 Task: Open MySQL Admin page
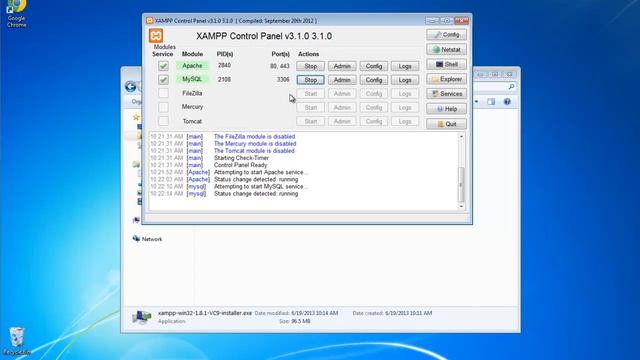342,80
